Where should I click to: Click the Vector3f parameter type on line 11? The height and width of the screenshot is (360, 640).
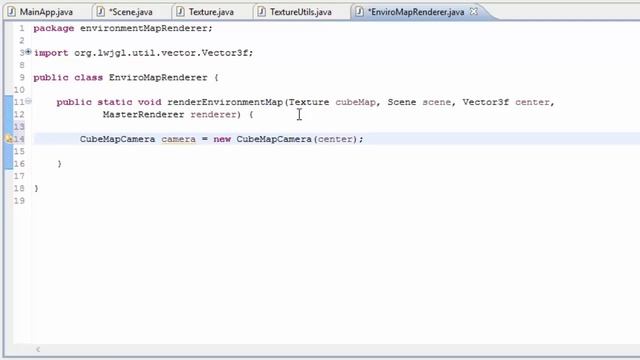pos(486,102)
